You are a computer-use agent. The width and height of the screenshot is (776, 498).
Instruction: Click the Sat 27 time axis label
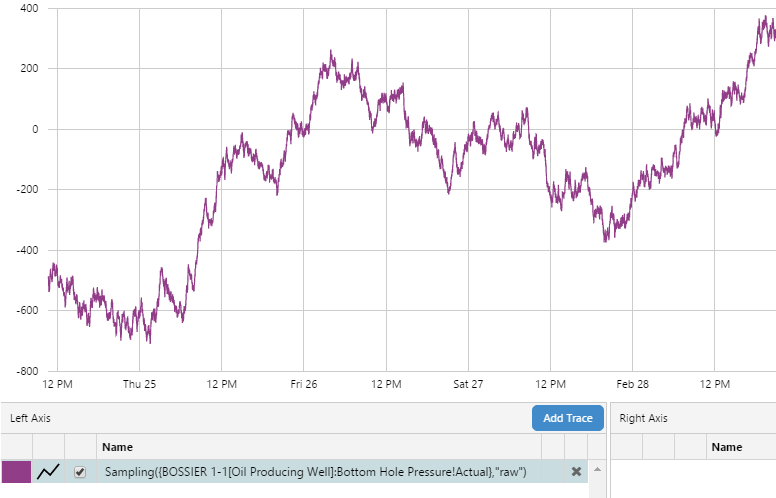(x=468, y=384)
